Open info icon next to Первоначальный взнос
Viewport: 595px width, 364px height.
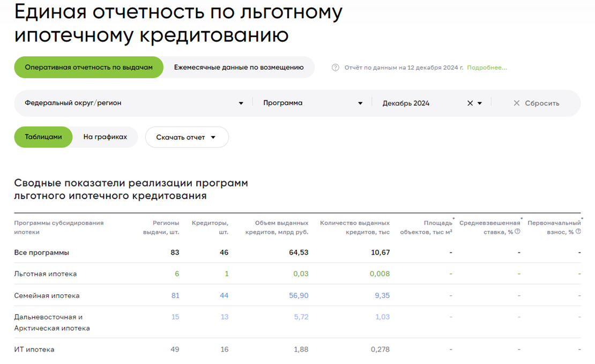point(578,232)
